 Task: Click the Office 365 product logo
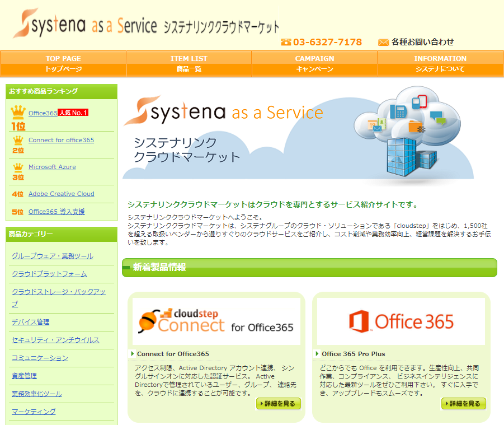click(401, 321)
